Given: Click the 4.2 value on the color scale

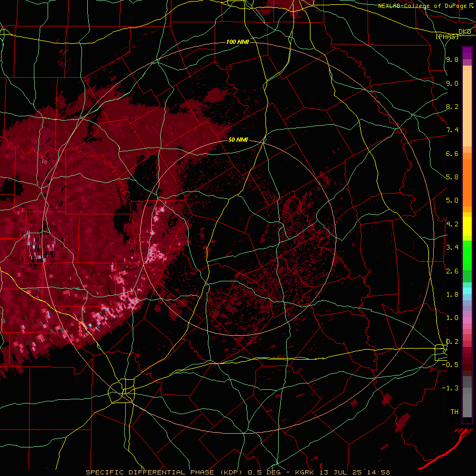Looking at the screenshot, I should click(x=452, y=224).
